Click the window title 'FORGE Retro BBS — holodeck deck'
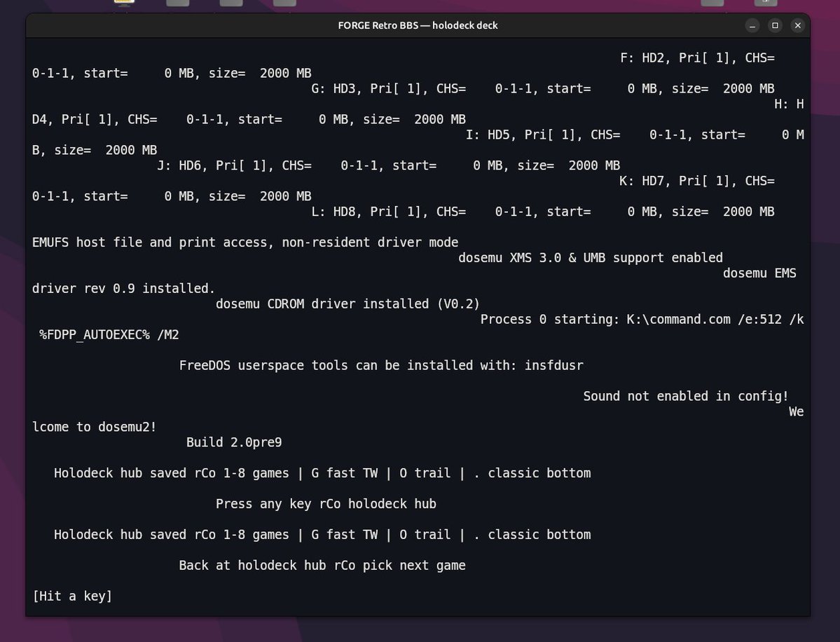Image resolution: width=840 pixels, height=642 pixels. [418, 25]
